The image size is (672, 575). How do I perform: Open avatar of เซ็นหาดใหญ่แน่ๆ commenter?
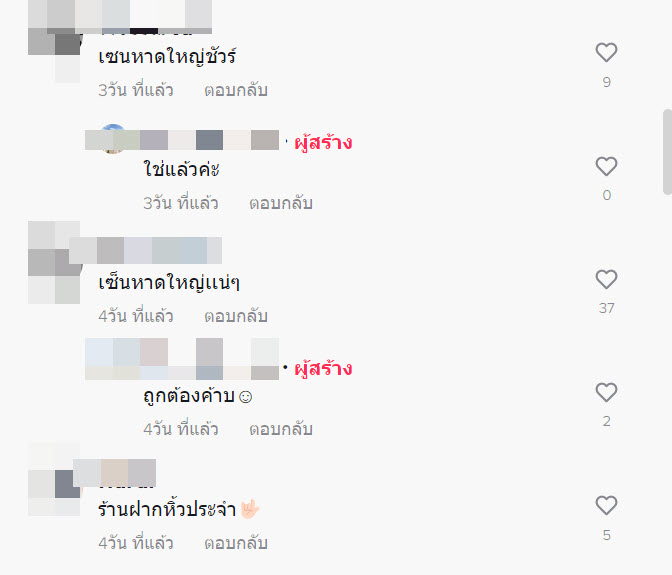(54, 262)
